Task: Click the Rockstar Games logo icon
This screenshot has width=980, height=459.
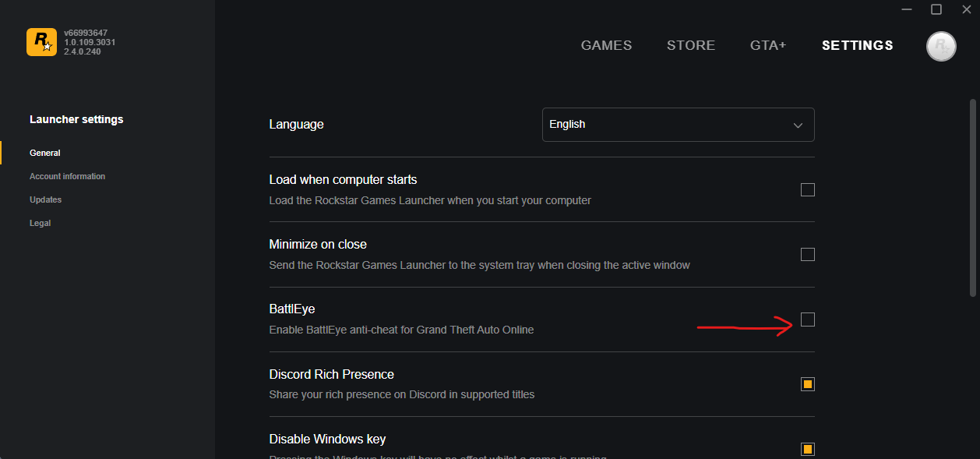Action: (41, 42)
